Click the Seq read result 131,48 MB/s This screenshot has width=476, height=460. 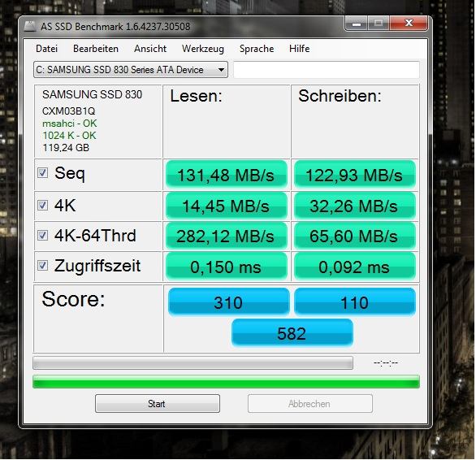tap(226, 175)
